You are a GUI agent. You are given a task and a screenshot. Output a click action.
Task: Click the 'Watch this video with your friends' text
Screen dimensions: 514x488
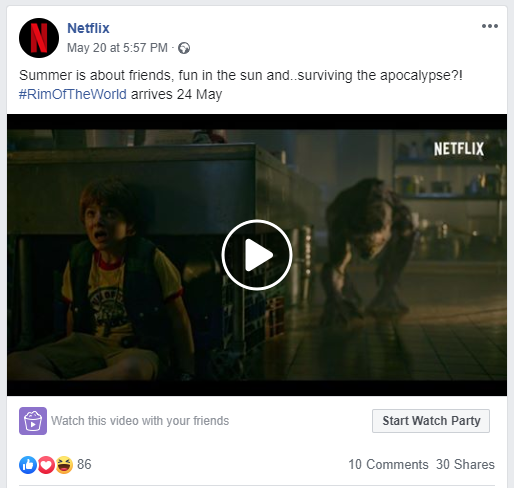(140, 421)
